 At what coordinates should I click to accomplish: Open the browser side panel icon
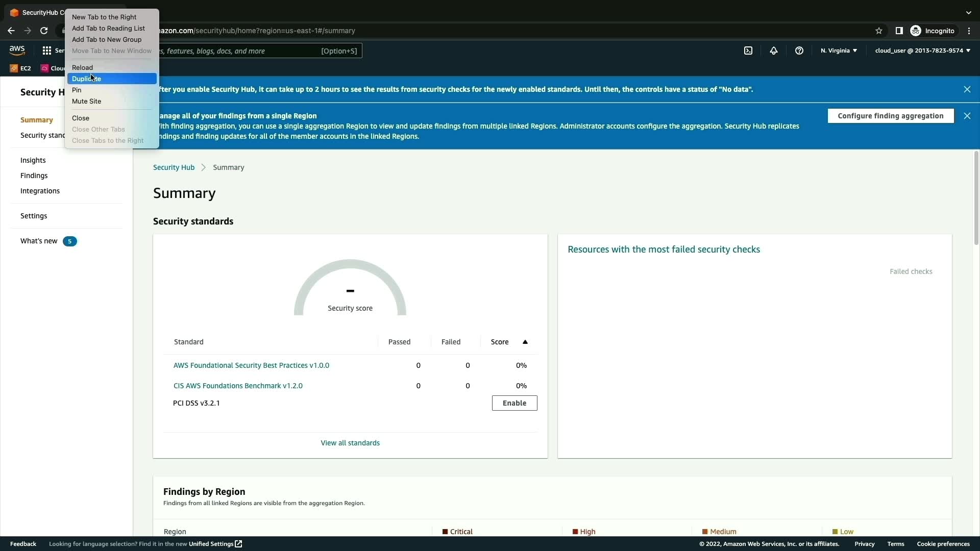899,31
